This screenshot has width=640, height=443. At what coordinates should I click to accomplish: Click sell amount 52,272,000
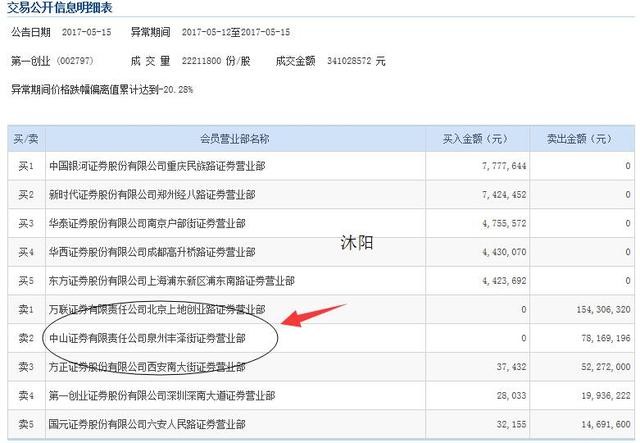(x=606, y=367)
